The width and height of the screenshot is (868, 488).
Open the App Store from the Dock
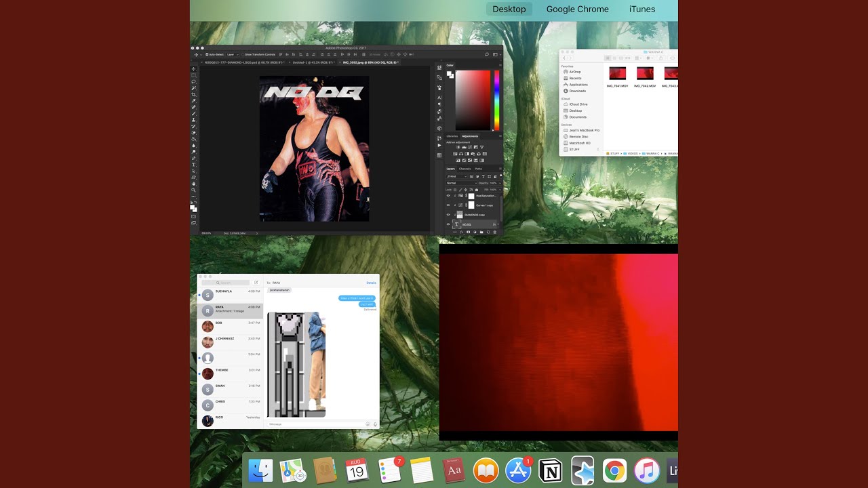(519, 470)
